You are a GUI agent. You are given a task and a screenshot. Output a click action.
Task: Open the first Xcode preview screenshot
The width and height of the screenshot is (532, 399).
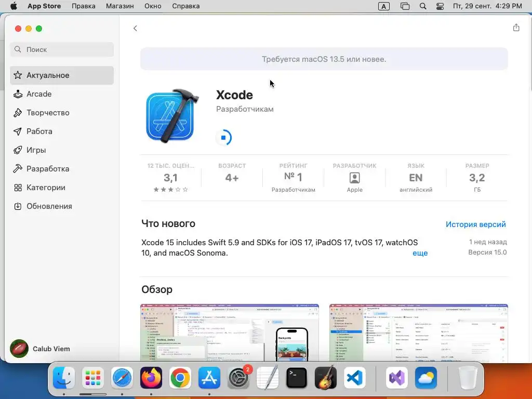[x=229, y=332]
